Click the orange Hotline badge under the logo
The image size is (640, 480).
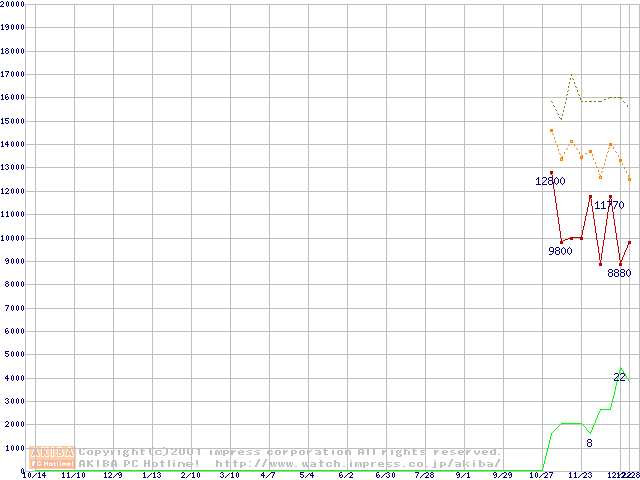pyautogui.click(x=53, y=464)
